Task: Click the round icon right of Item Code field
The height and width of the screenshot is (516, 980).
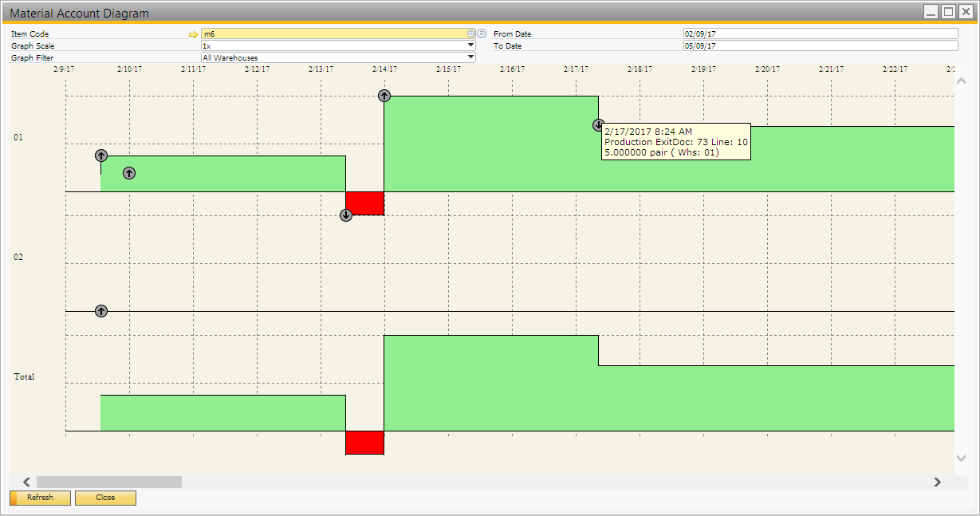Action: click(x=482, y=33)
